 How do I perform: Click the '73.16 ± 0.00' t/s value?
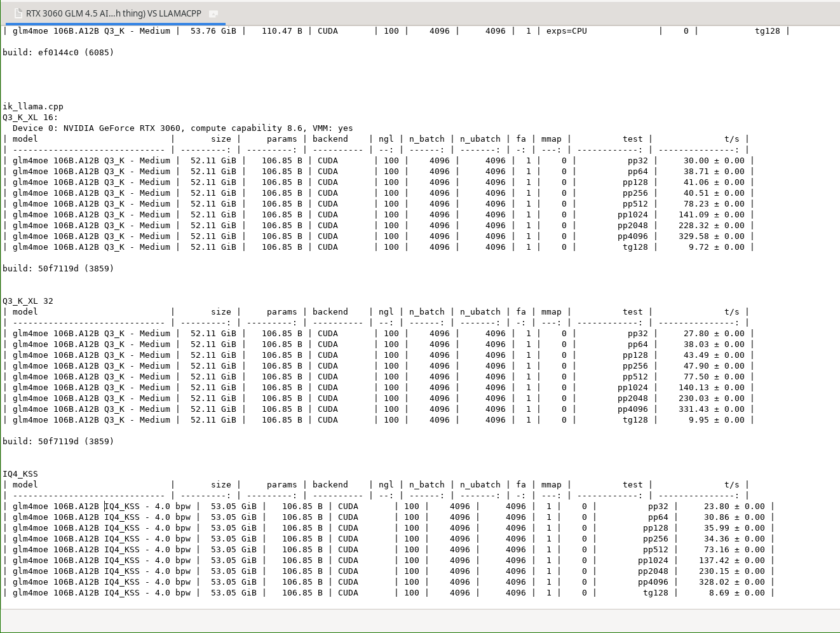[735, 550]
